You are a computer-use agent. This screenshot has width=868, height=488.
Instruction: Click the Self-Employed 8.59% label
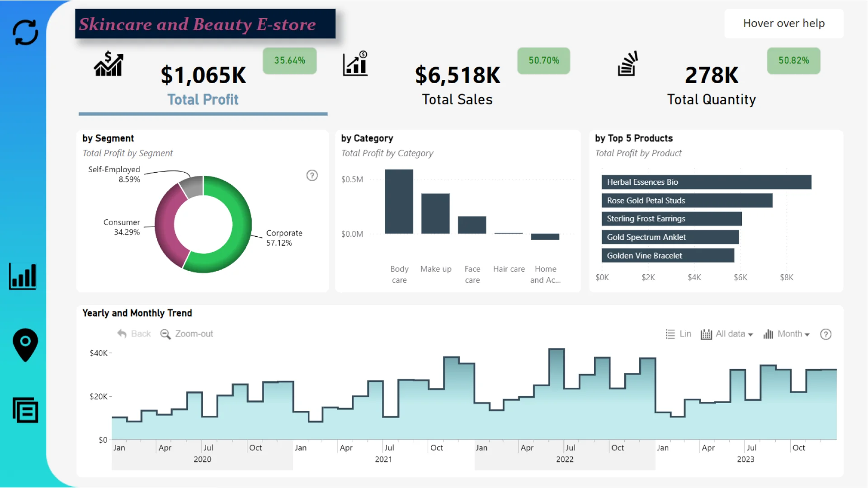tap(114, 174)
